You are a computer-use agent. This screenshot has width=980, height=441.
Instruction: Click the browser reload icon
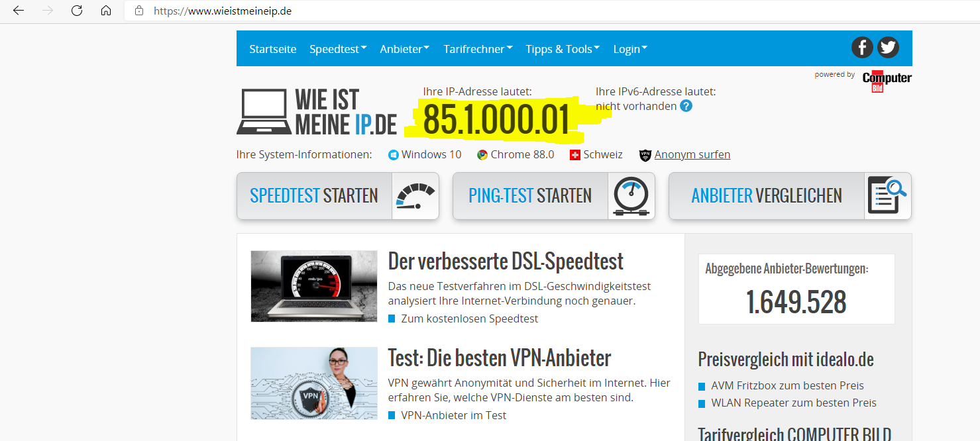click(77, 11)
